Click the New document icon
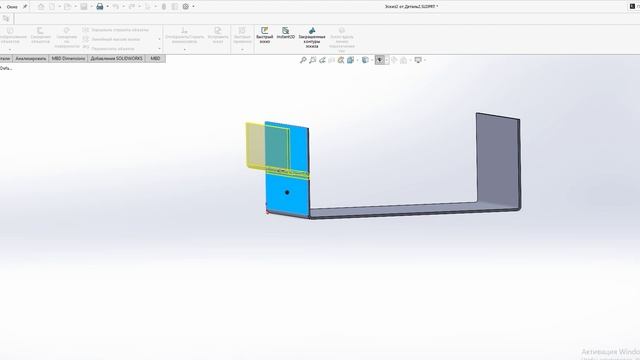Image resolution: width=640 pixels, height=360 pixels. coord(52,7)
